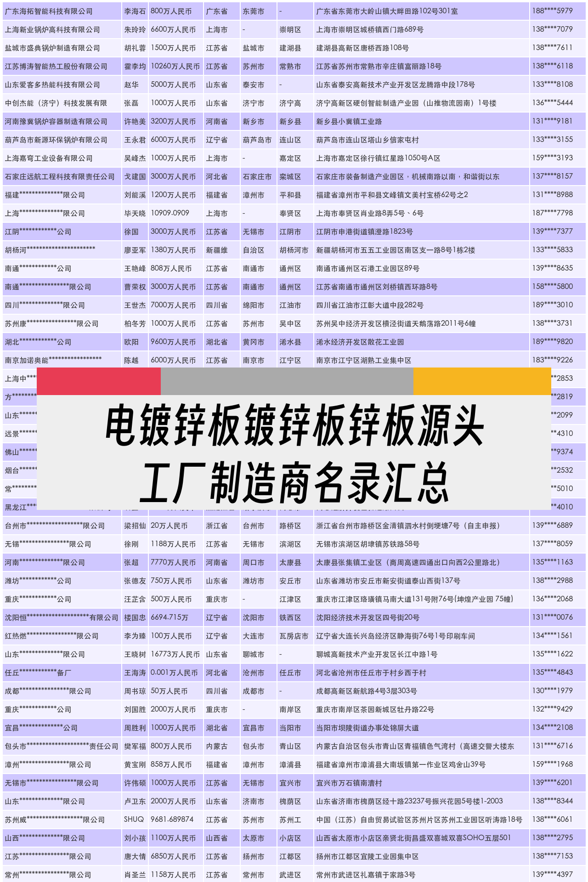Screen dimensions: 588x882
Task: Click 葫芦岛市新源环保锅炉有限公司 cell
Action: click(x=56, y=140)
